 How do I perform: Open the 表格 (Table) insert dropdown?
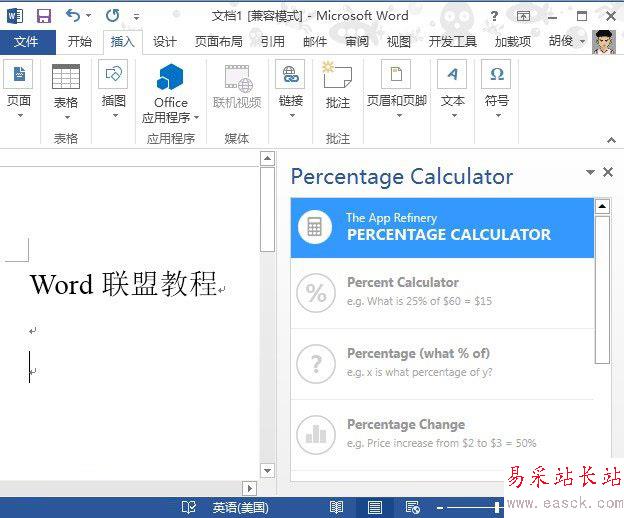click(x=66, y=92)
